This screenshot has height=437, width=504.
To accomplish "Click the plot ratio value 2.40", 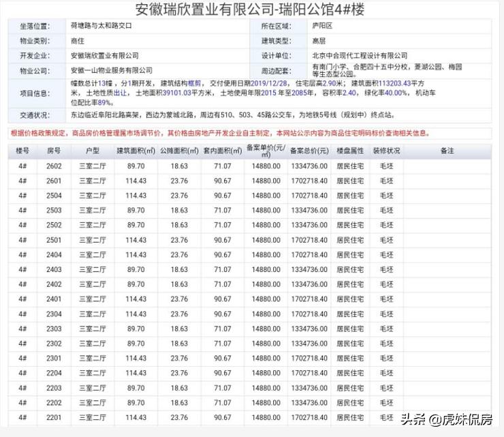I will pyautogui.click(x=349, y=93).
